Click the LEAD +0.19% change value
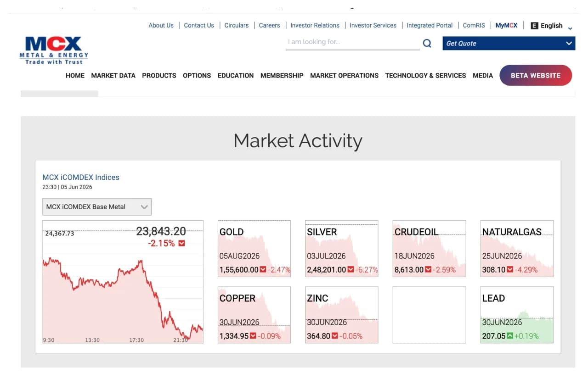588x390 pixels. point(526,336)
